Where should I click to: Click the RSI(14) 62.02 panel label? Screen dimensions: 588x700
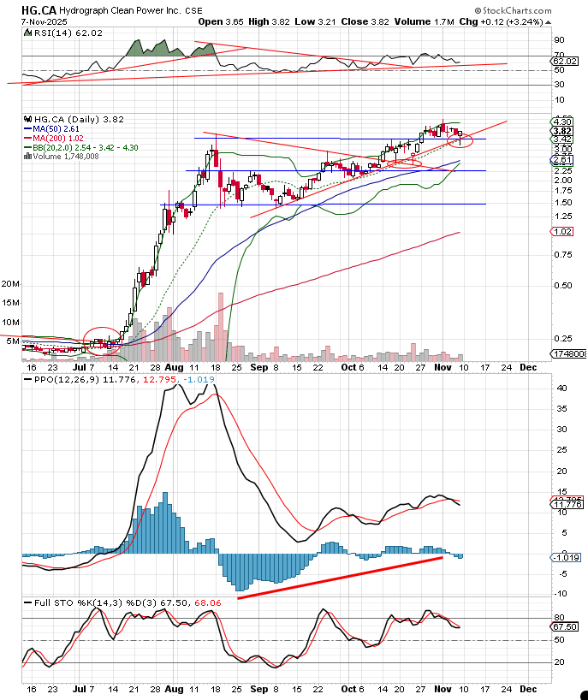68,33
